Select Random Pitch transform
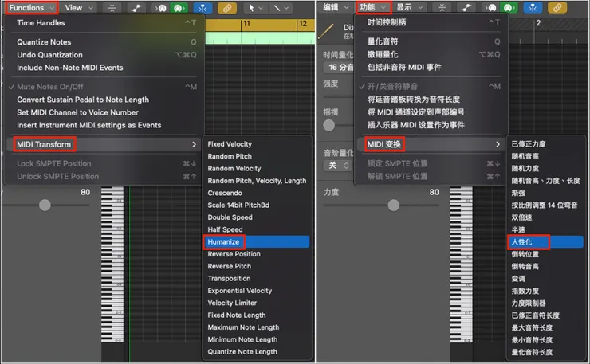Image resolution: width=590 pixels, height=364 pixels. point(257,156)
